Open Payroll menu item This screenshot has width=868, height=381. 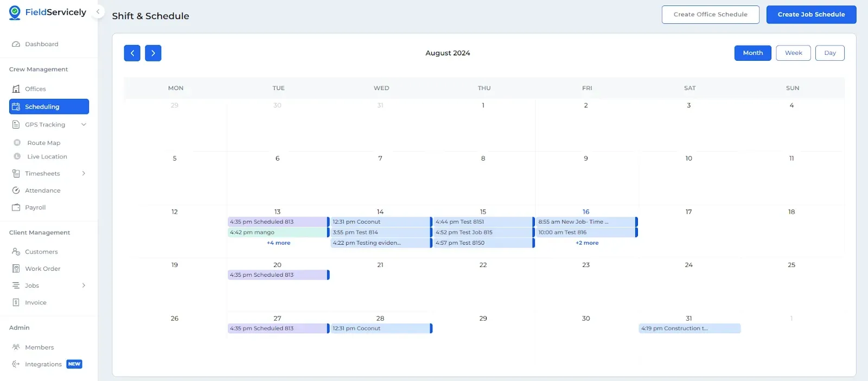tap(35, 207)
